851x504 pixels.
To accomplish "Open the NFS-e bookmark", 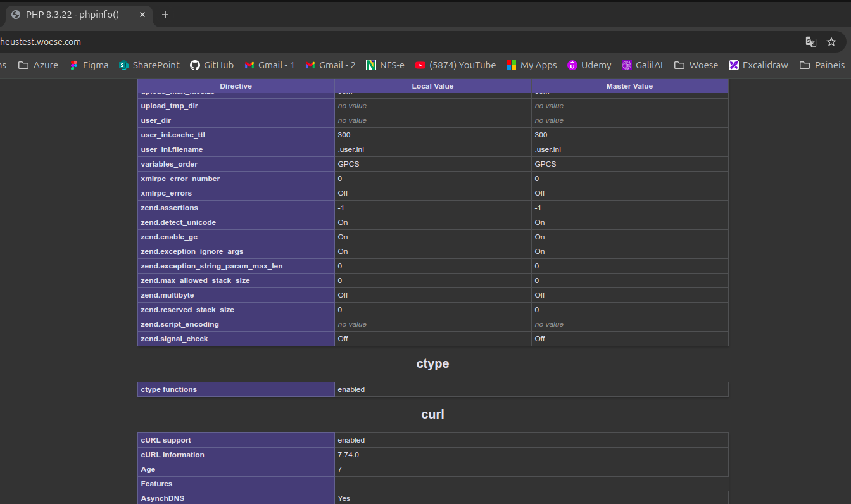I will point(385,65).
